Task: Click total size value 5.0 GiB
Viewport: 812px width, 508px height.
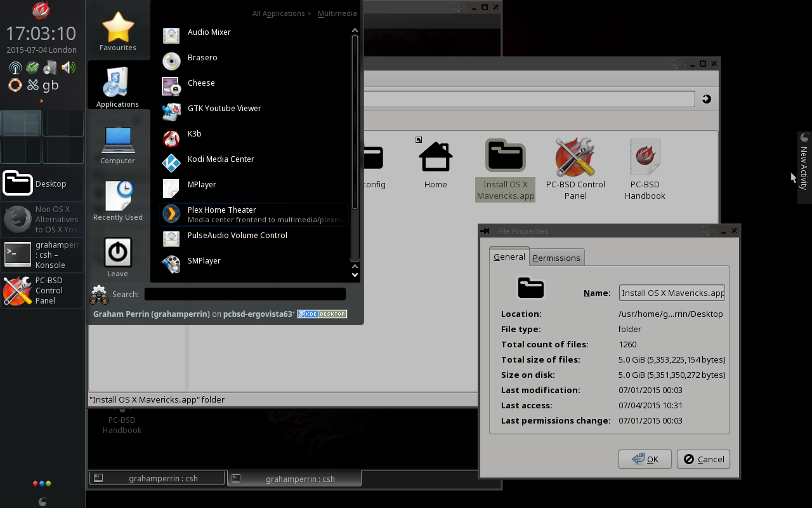Action: [672, 359]
